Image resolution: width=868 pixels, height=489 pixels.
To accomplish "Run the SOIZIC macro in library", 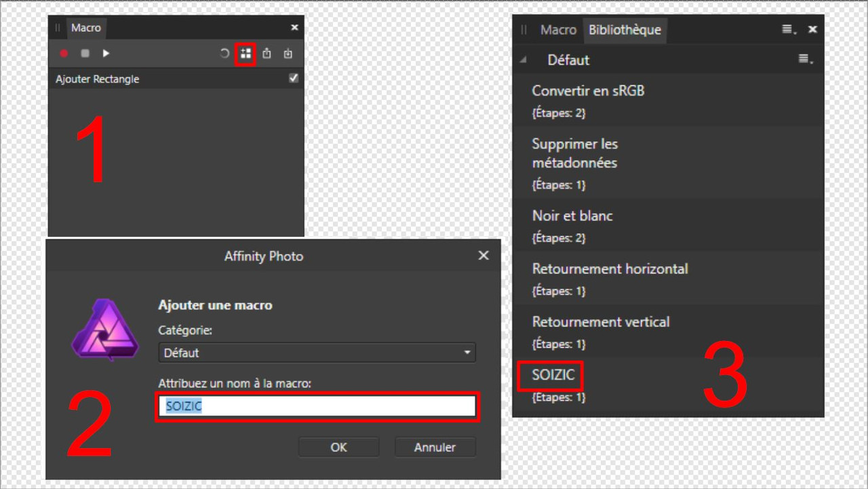I will point(668,385).
